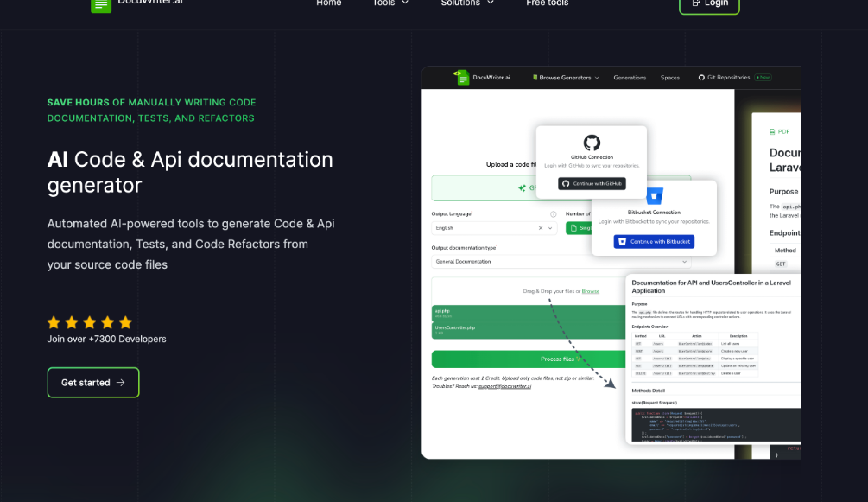Click the DocuWriter.ai logo inside the app preview
The height and width of the screenshot is (502, 868).
461,78
